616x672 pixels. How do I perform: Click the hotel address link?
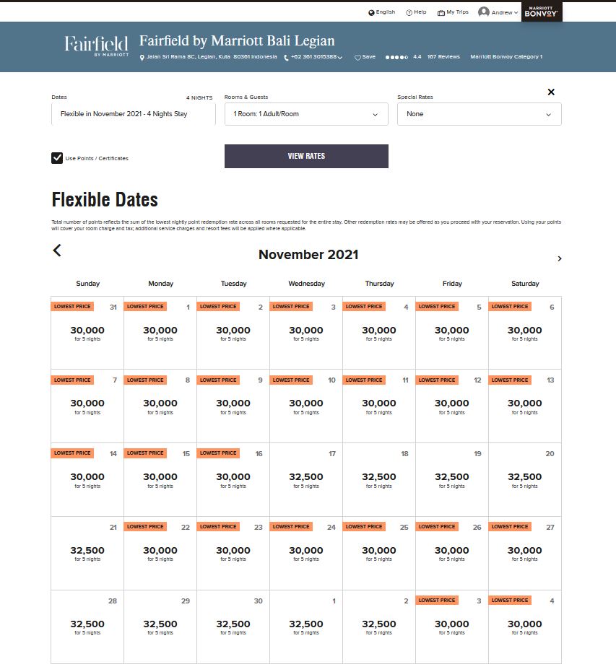coord(212,56)
